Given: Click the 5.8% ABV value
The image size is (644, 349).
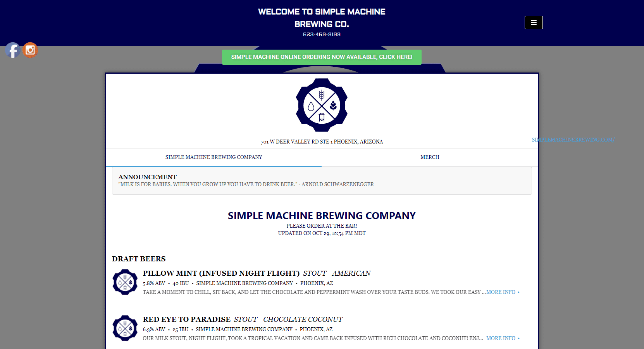Looking at the screenshot, I should tap(154, 283).
